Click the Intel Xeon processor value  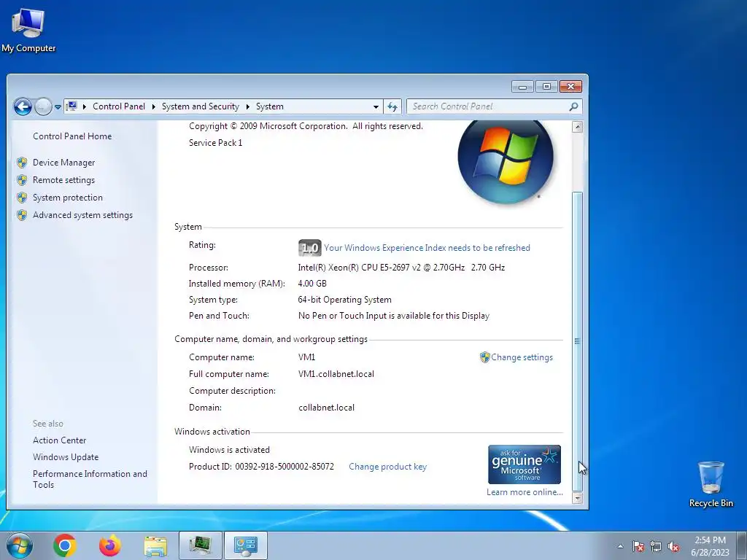[x=402, y=268]
